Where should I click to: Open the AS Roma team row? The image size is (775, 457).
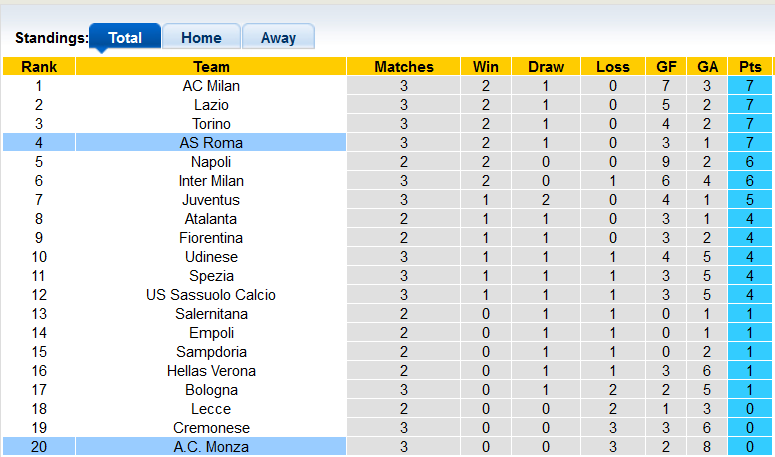[x=211, y=143]
